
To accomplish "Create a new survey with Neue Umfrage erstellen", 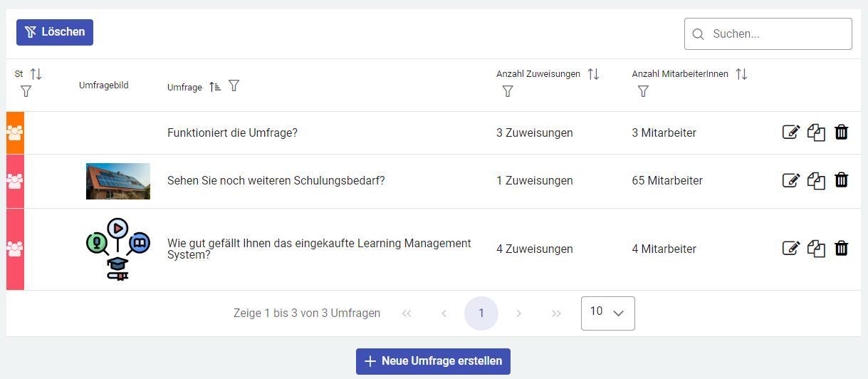I will [433, 361].
